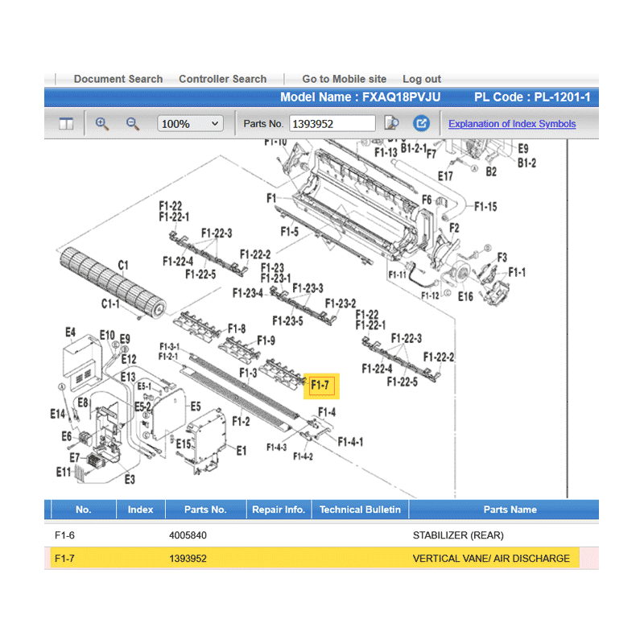
Task: Select the highlighted F1-7 label in diagram
Action: [x=321, y=386]
